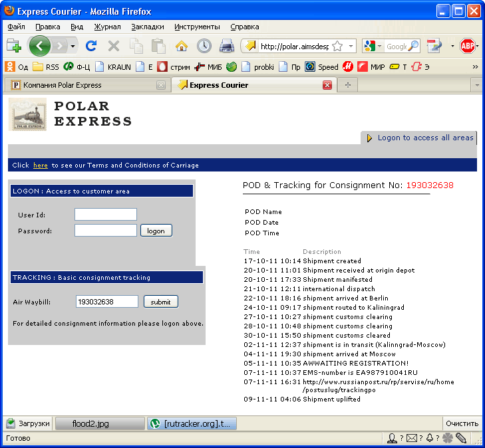List all tabs dropdown

pos(477,85)
